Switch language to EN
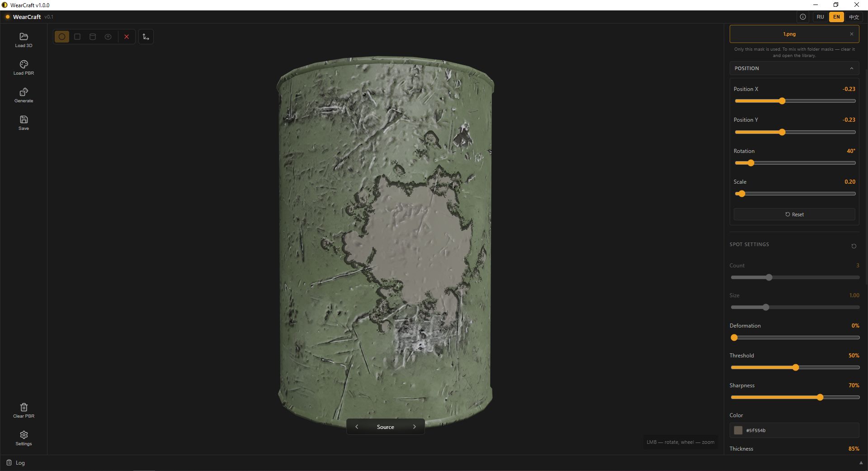Viewport: 868px width, 471px height. tap(836, 17)
